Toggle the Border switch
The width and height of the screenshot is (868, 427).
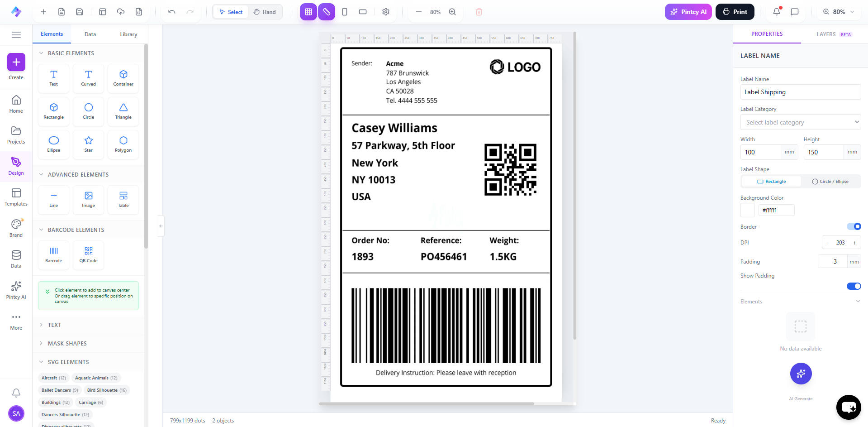coord(854,226)
